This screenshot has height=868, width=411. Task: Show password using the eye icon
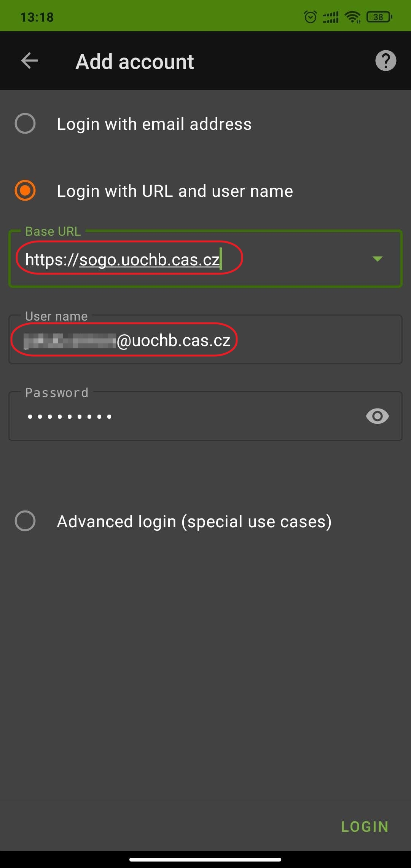pos(377,416)
